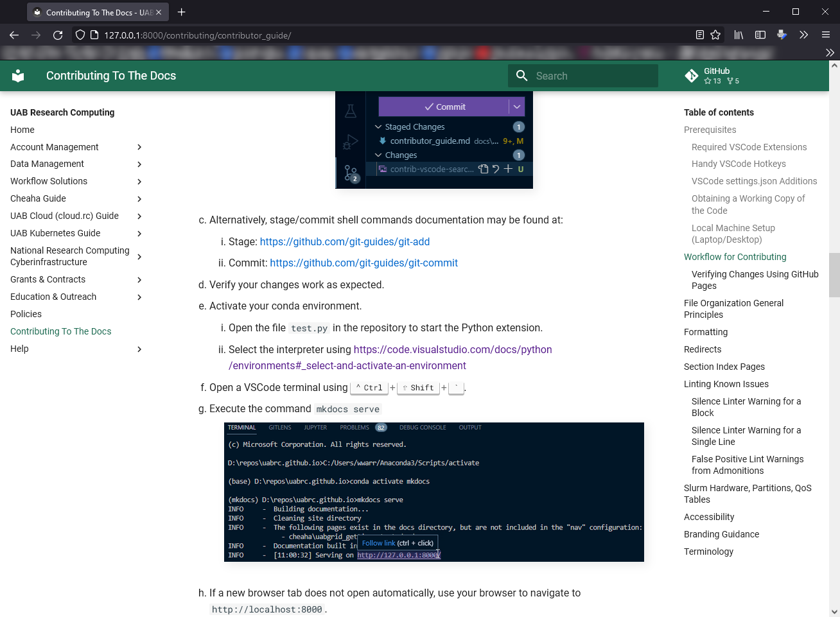Toggle reader view in the address bar
This screenshot has width=840, height=617.
700,35
